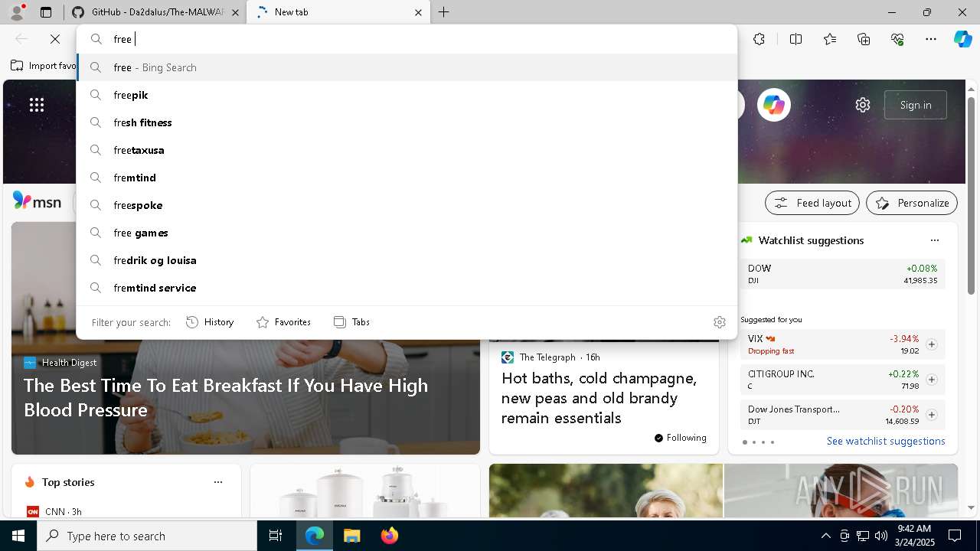Close the New tab tab
This screenshot has height=551, width=980.
click(418, 12)
